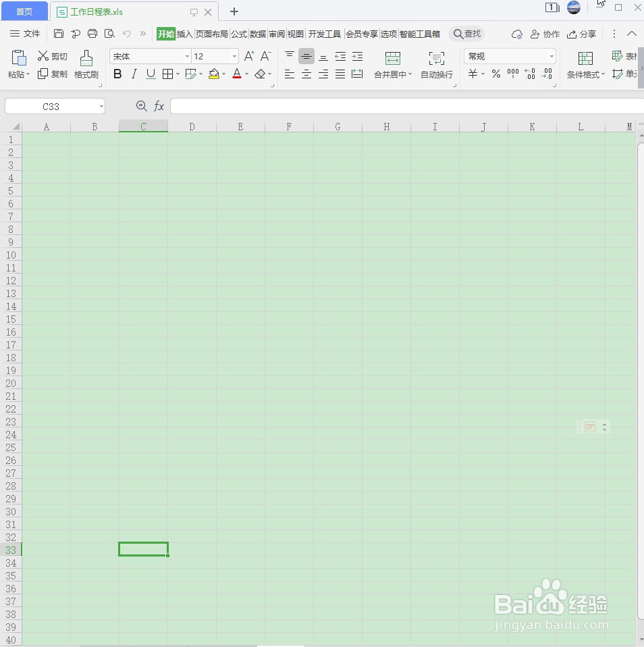
Task: Toggle Italic formatting
Action: (x=134, y=74)
